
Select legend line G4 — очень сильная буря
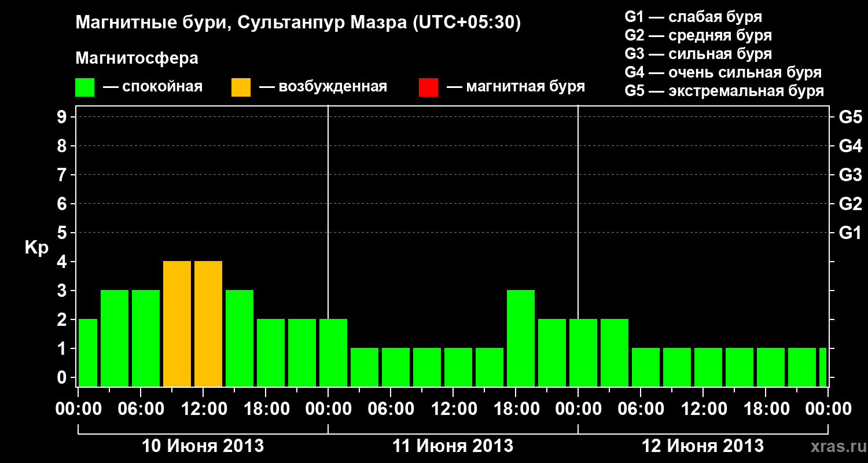[x=723, y=72]
